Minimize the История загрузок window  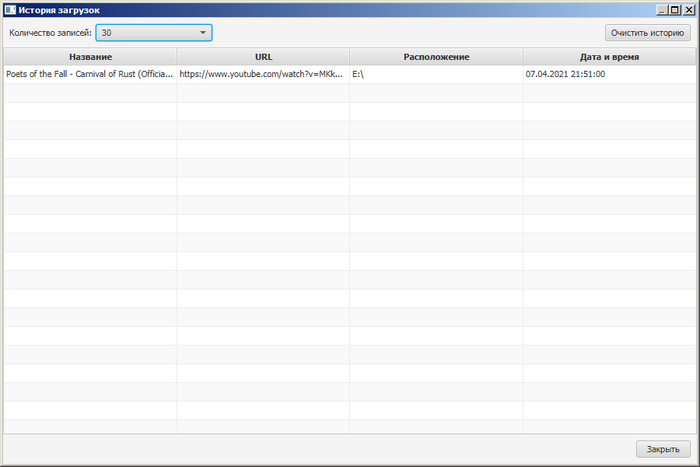tap(662, 10)
